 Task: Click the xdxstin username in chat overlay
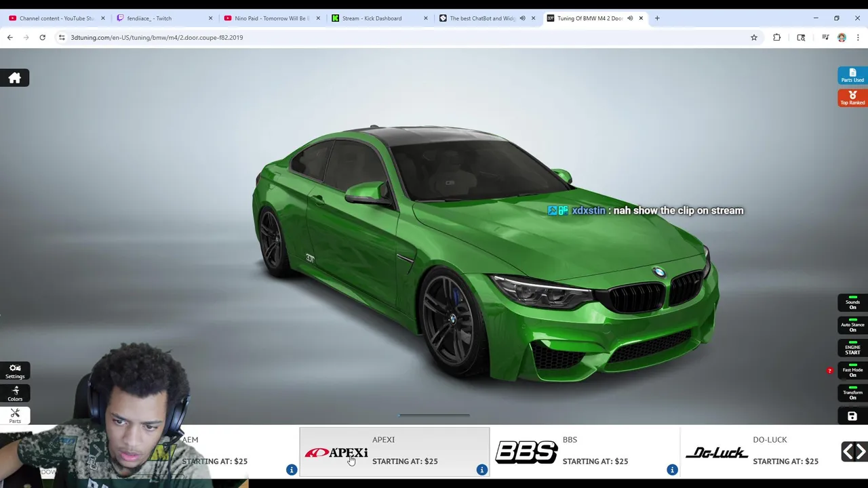pyautogui.click(x=588, y=210)
